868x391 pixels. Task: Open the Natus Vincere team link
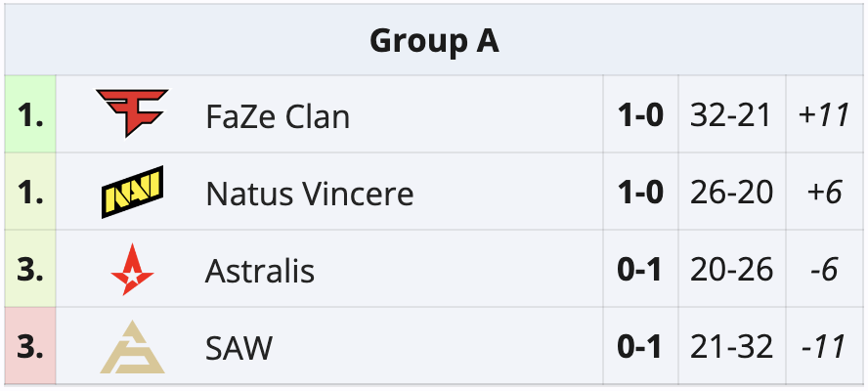(309, 194)
